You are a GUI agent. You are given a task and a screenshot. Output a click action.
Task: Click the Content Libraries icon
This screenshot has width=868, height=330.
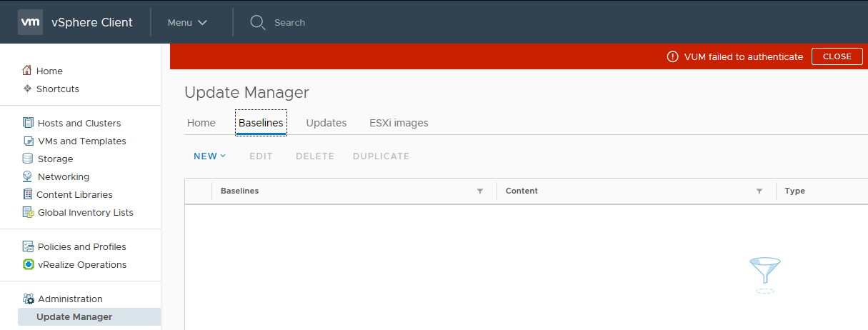point(28,194)
